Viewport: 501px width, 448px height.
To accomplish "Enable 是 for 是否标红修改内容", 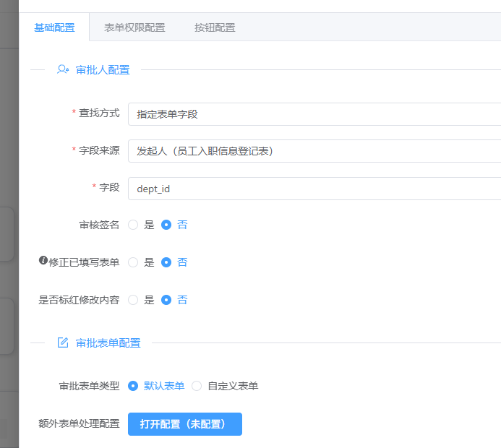I will point(133,300).
